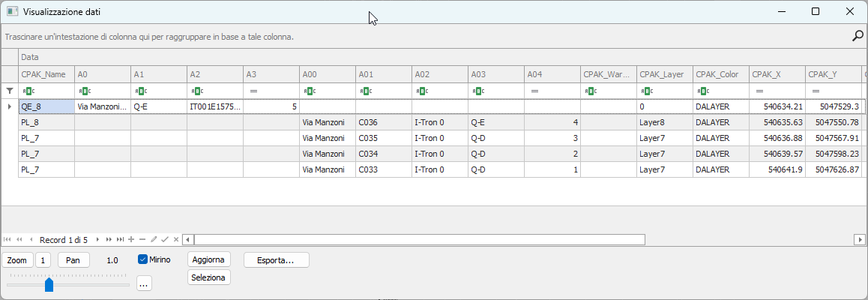
Task: Sort by A01 column header
Action: pos(384,74)
